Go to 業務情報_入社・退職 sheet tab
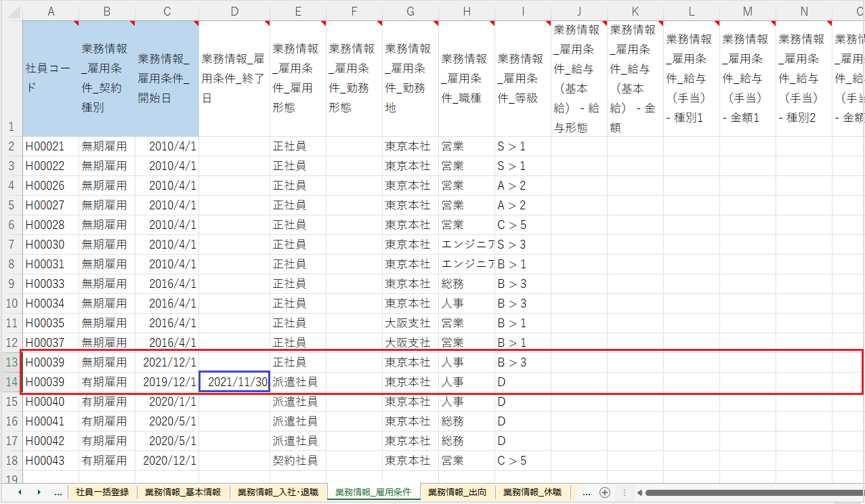This screenshot has width=865, height=504. pos(278,492)
